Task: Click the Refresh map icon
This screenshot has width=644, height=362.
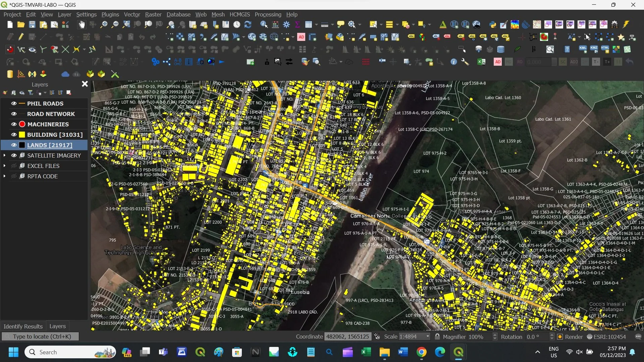Action: pyautogui.click(x=248, y=24)
